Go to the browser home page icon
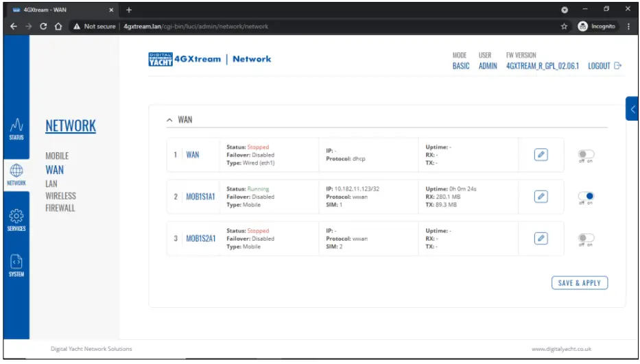The height and width of the screenshot is (364, 640). (58, 26)
